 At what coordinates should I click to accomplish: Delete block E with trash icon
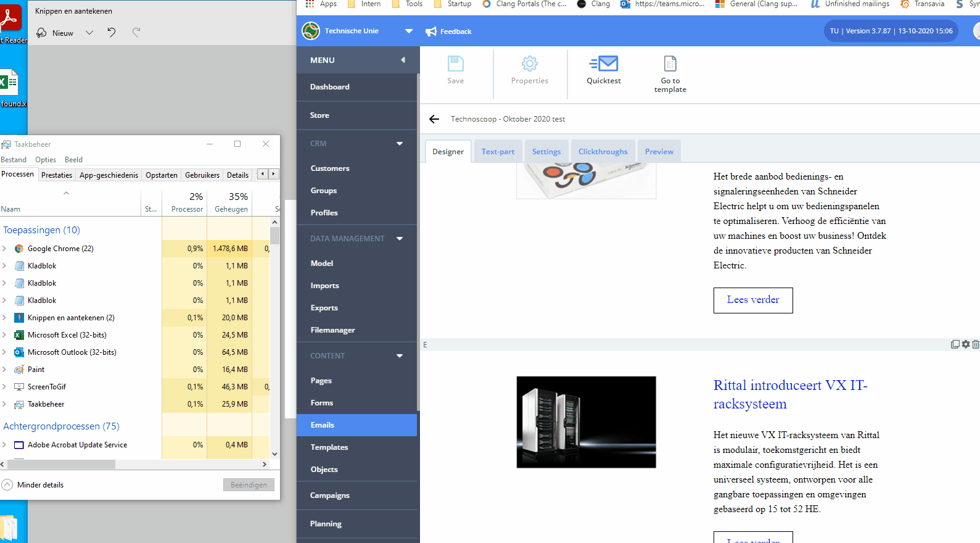976,344
